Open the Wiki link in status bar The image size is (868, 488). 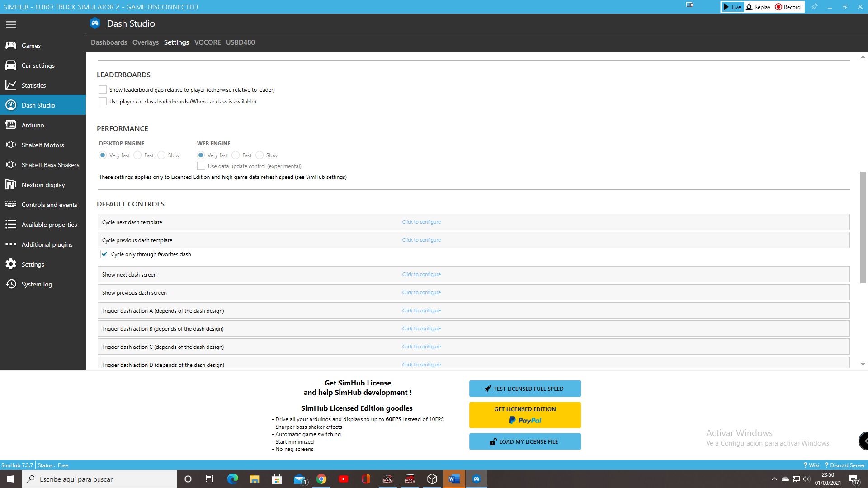[x=811, y=465]
